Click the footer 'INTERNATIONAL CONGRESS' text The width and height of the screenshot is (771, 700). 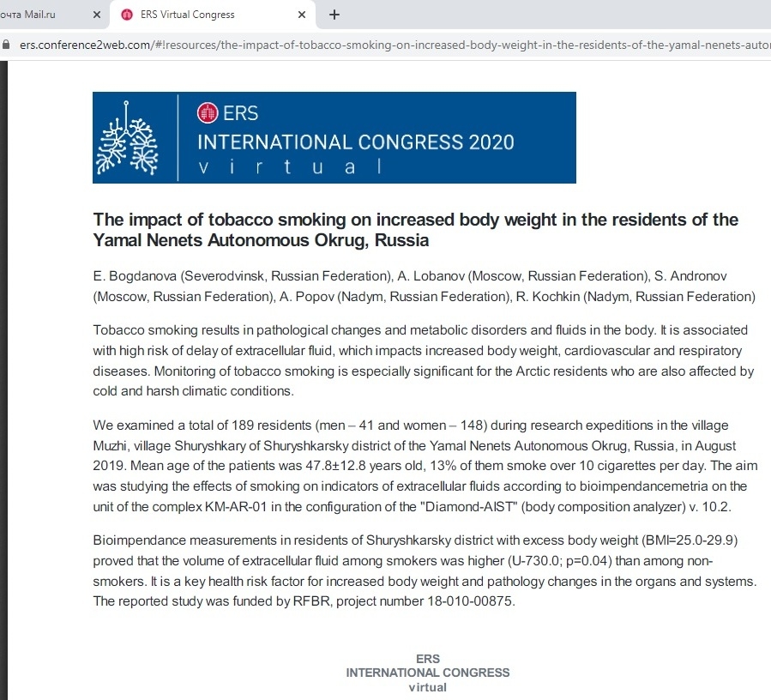click(428, 673)
